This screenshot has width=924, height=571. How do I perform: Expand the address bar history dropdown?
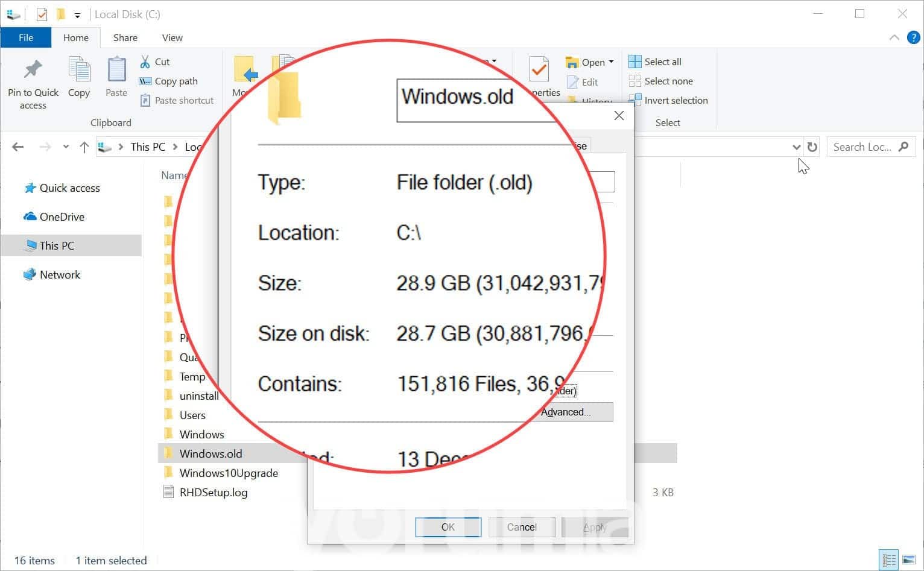click(x=796, y=147)
